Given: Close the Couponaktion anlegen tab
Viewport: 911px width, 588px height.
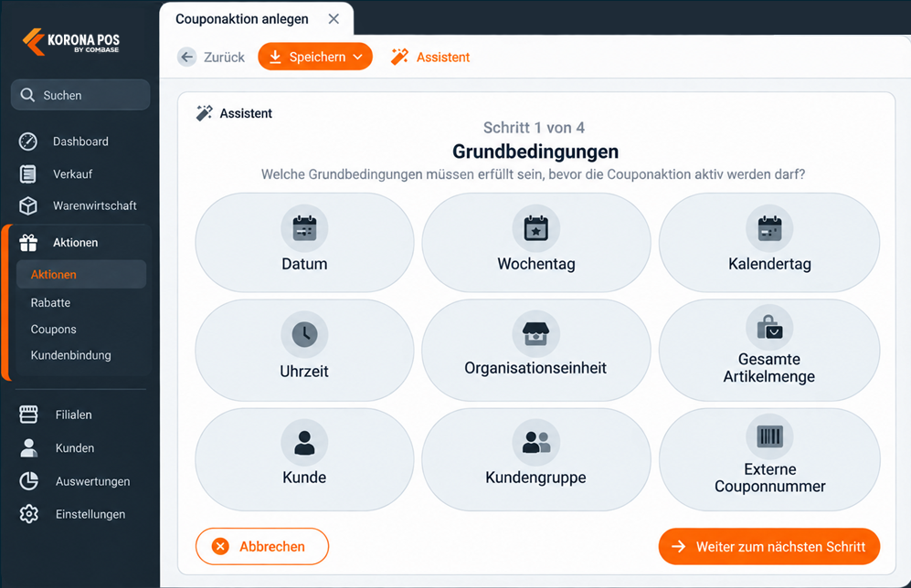Looking at the screenshot, I should coord(334,19).
